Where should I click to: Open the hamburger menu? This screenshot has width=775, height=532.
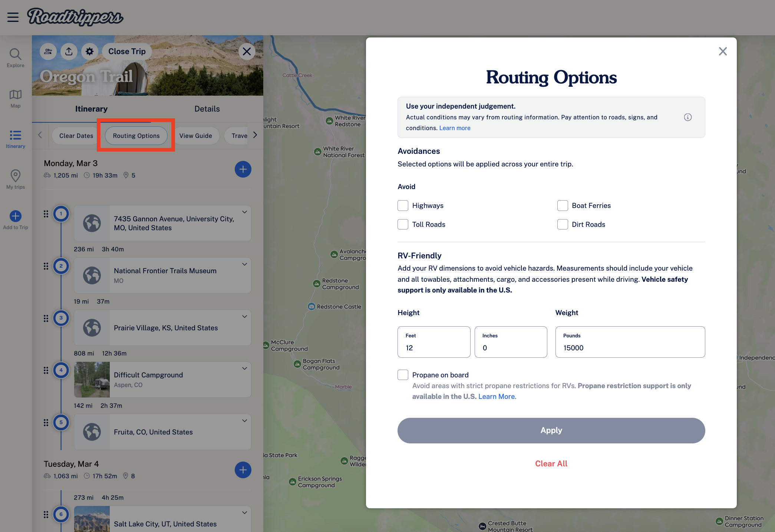point(13,17)
